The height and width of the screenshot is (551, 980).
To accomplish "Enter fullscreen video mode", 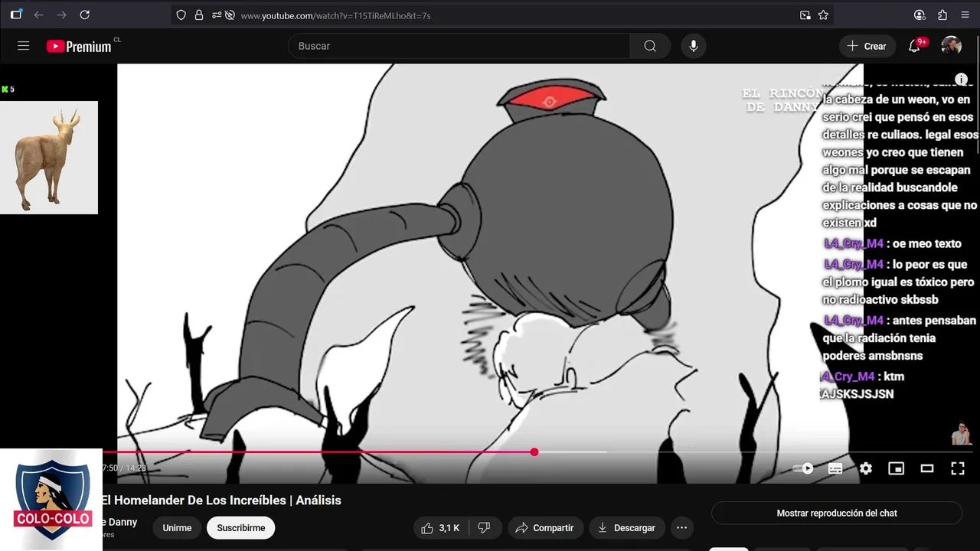I will 958,468.
